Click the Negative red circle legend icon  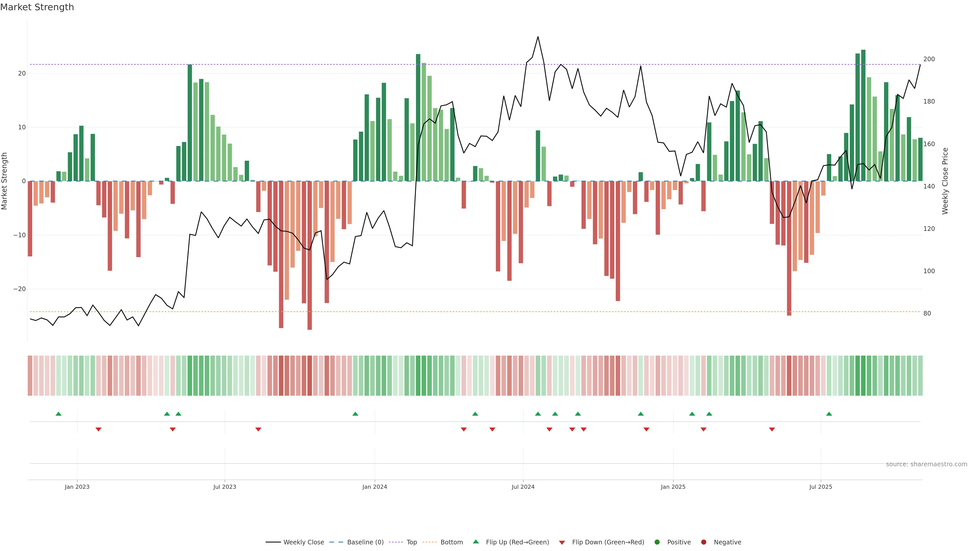[703, 542]
